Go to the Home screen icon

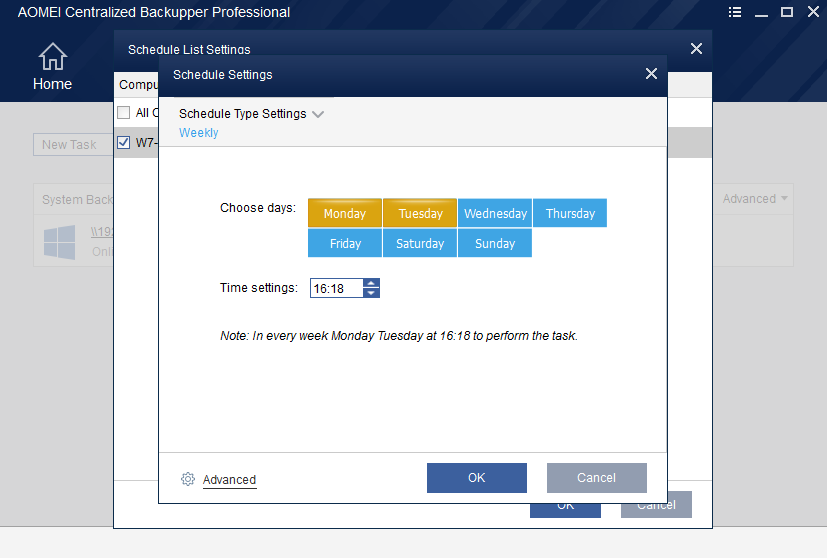point(53,56)
